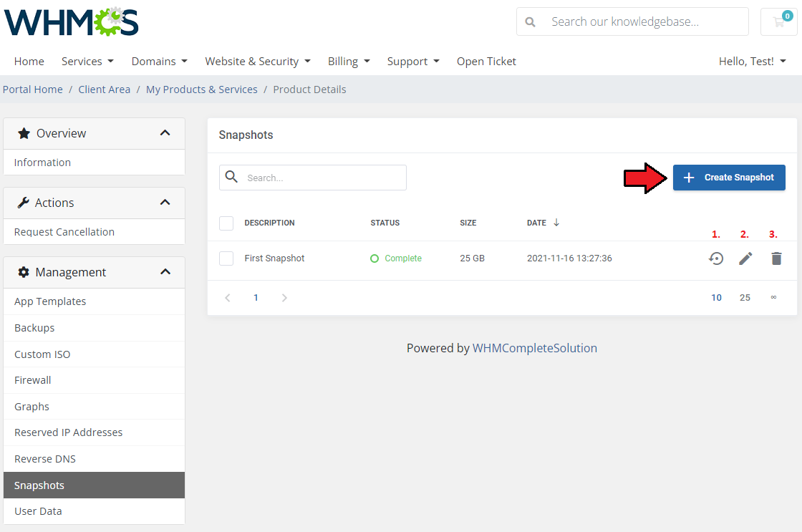Follow the Client Area breadcrumb link
The image size is (802, 532).
click(x=105, y=90)
